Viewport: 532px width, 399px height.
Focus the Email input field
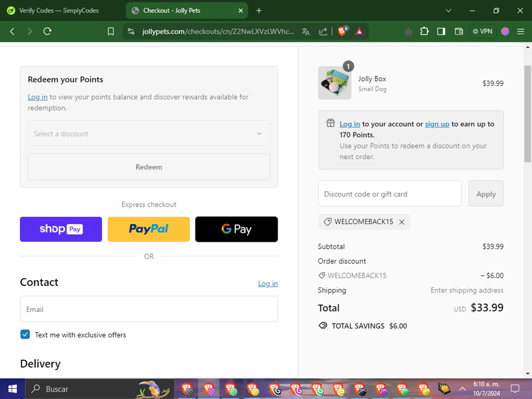point(149,309)
